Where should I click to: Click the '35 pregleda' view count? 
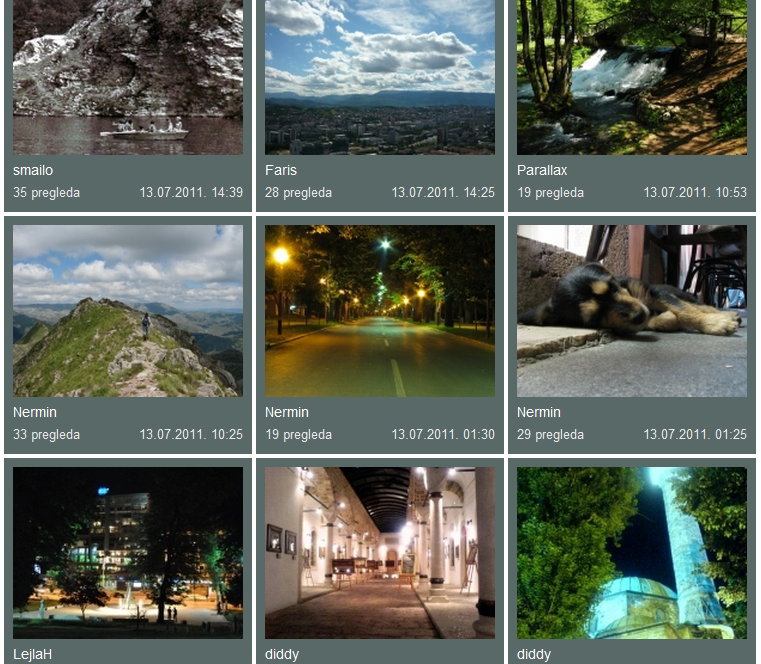tap(47, 193)
